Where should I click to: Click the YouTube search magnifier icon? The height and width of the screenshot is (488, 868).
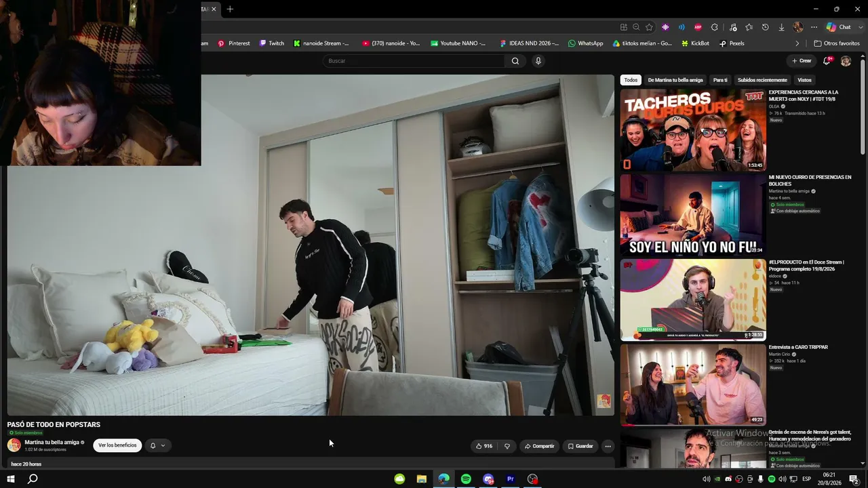point(515,61)
